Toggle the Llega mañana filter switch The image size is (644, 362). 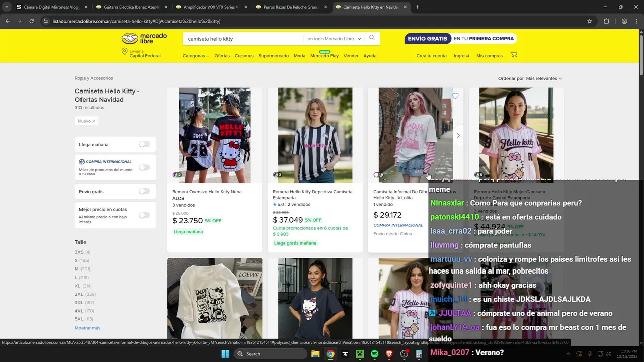click(x=144, y=144)
